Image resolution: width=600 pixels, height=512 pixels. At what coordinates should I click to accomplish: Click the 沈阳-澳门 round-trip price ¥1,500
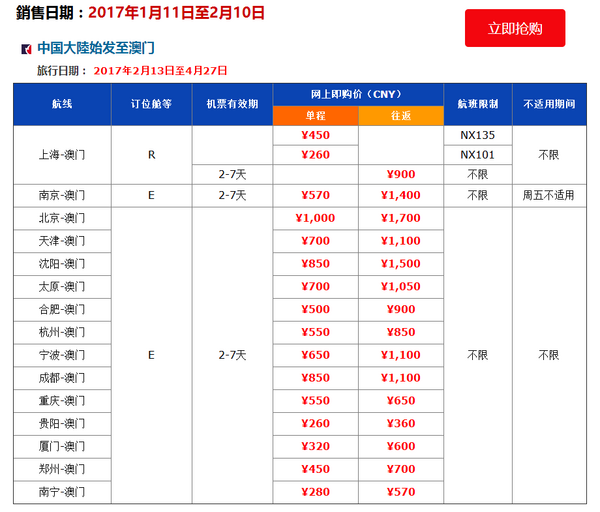click(401, 264)
